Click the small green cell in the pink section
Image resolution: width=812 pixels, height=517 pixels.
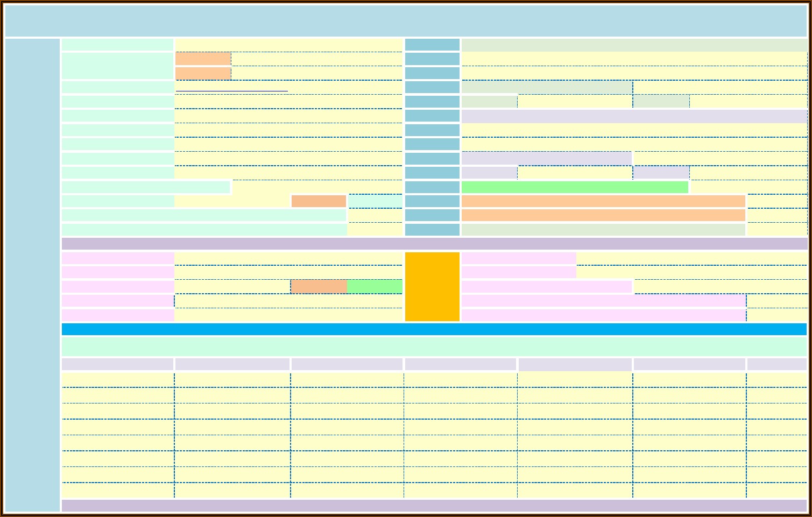pyautogui.click(x=375, y=287)
